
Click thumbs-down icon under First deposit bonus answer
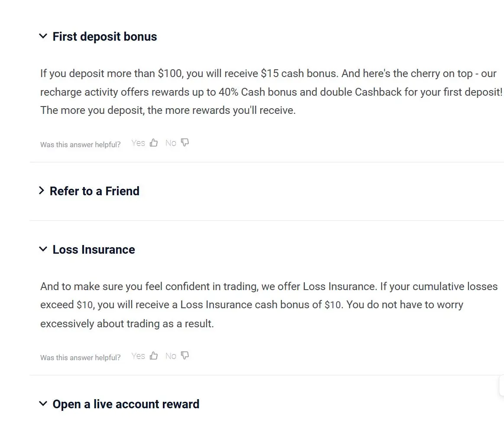pyautogui.click(x=185, y=142)
